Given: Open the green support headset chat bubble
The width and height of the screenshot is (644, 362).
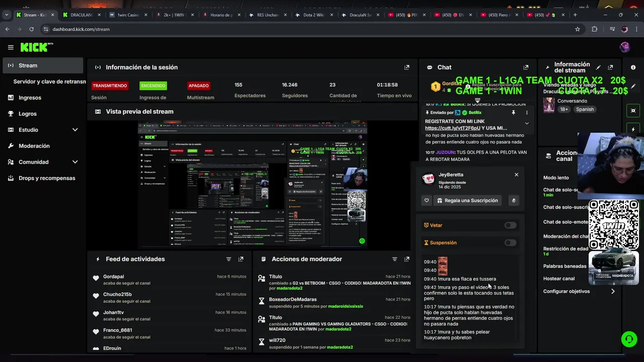Looking at the screenshot, I should tap(629, 339).
